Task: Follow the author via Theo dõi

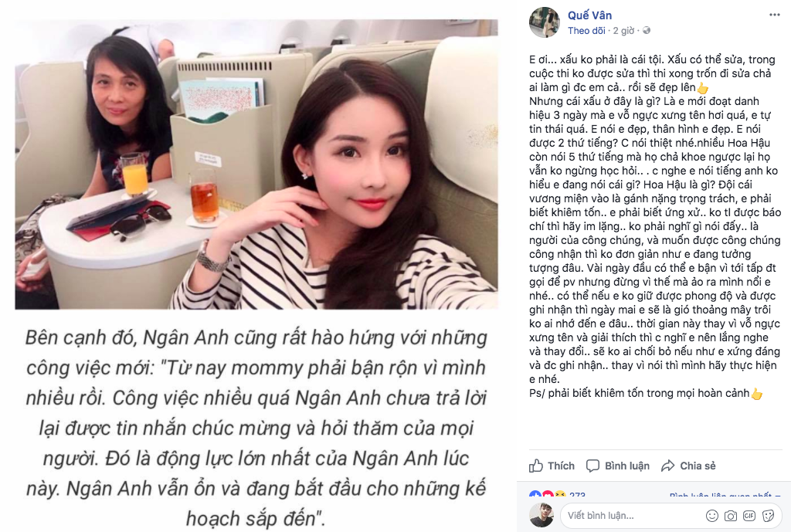Action: click(x=586, y=31)
